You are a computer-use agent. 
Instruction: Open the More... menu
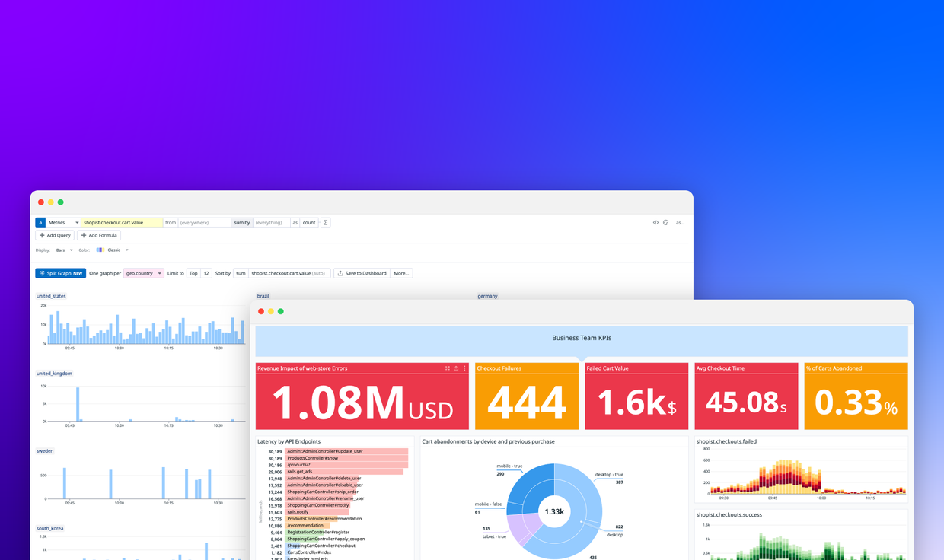click(401, 273)
